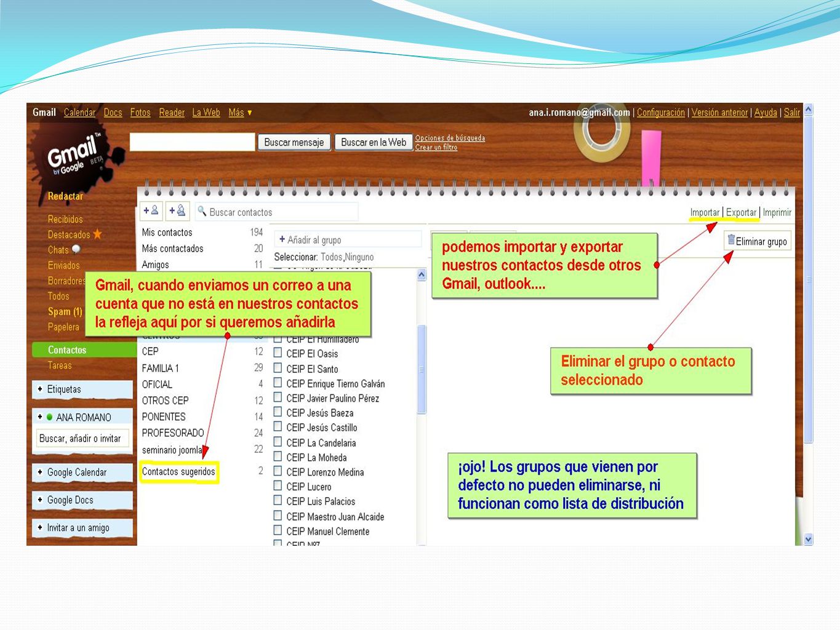Select the Más contactados group
Screen dimensions: 840x630
click(202, 249)
